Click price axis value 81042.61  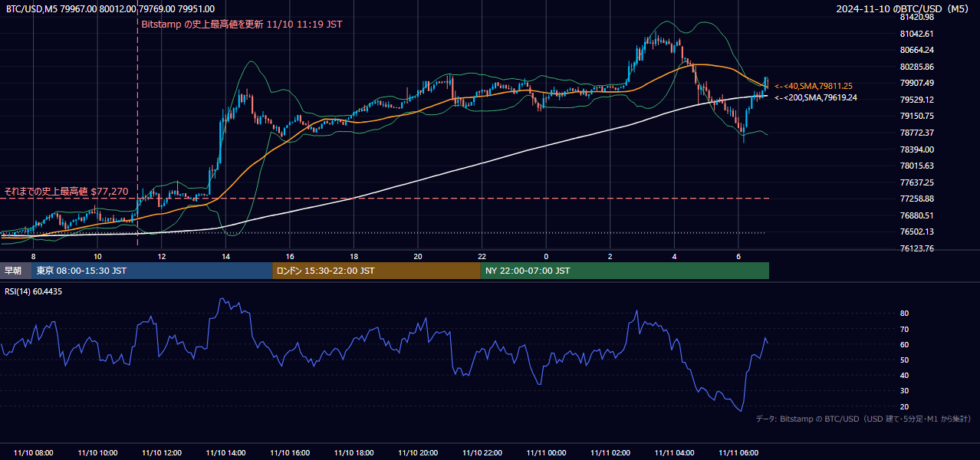click(x=917, y=34)
